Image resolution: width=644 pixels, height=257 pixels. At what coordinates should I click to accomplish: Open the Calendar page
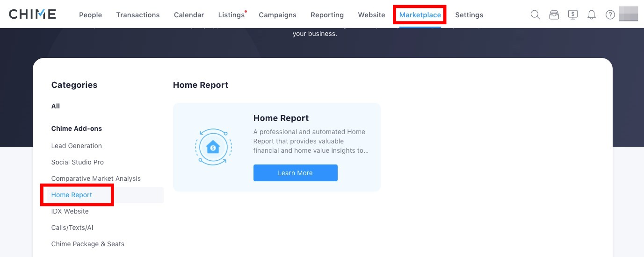click(x=189, y=15)
